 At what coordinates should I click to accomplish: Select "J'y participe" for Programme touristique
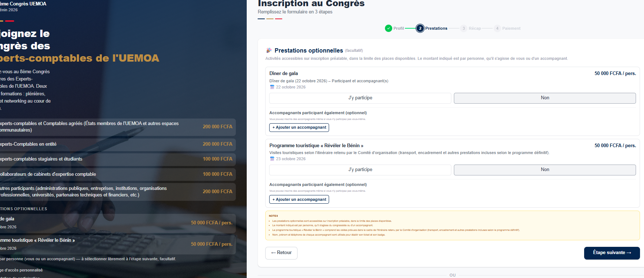click(360, 170)
